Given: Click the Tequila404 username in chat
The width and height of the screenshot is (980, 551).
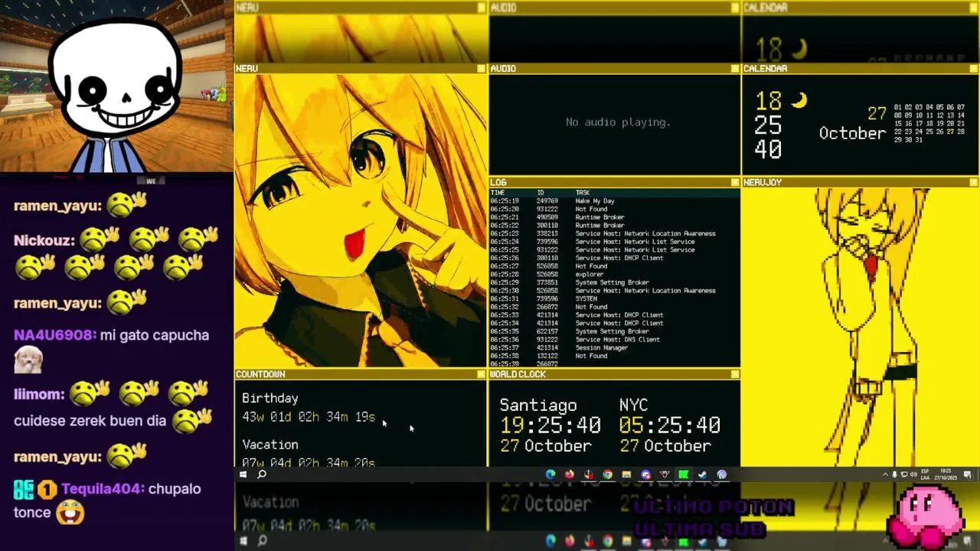Looking at the screenshot, I should tap(103, 489).
